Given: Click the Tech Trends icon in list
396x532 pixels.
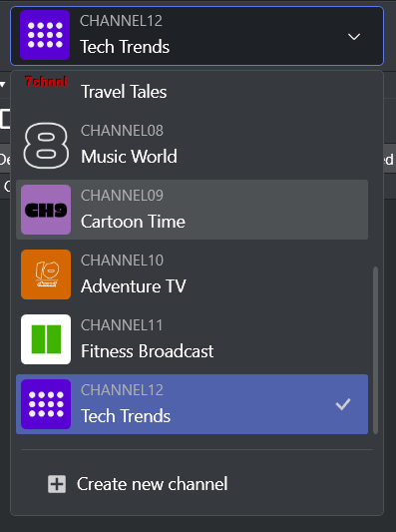Looking at the screenshot, I should [x=46, y=404].
